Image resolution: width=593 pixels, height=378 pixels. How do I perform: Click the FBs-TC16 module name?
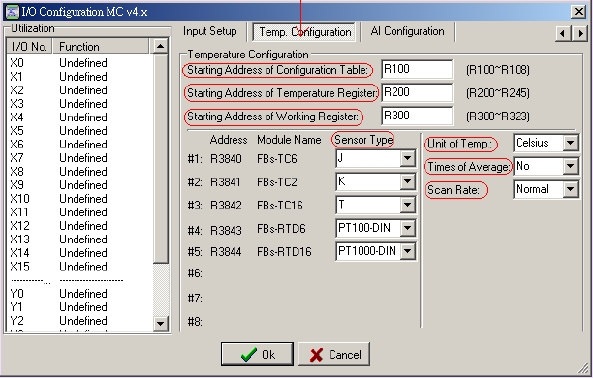(x=280, y=205)
